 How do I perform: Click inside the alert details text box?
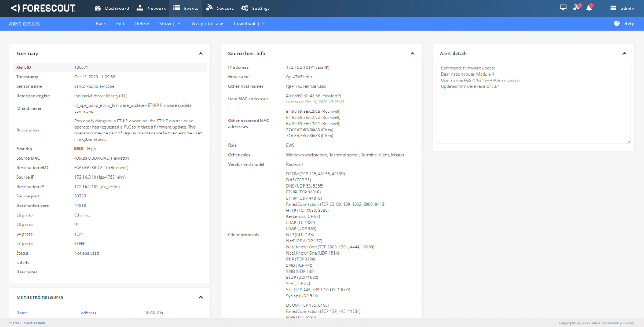[x=534, y=103]
